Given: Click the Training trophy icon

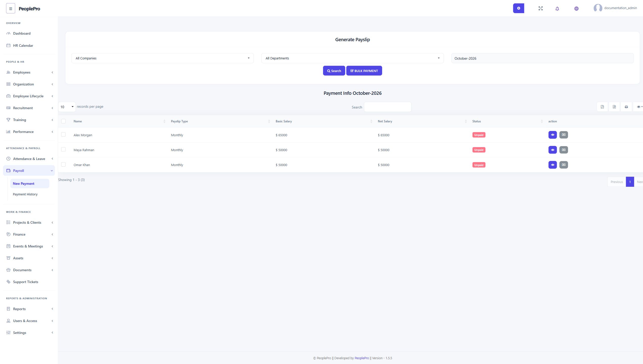Looking at the screenshot, I should [x=8, y=120].
